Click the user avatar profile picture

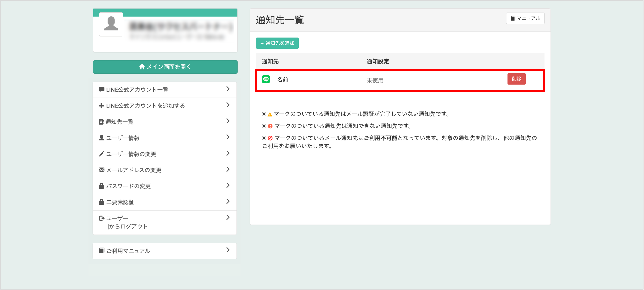point(111,24)
